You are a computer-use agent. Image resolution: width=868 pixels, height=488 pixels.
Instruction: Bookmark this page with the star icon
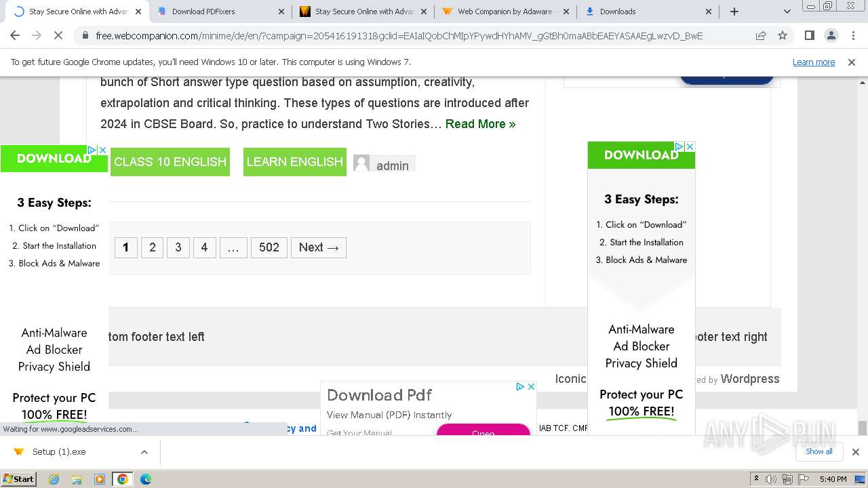pyautogui.click(x=783, y=36)
